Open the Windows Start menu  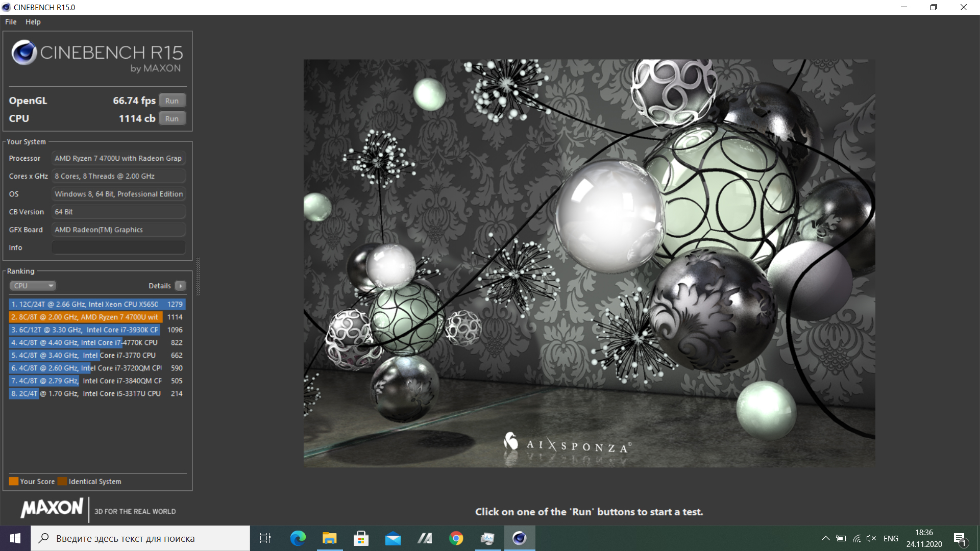point(15,538)
